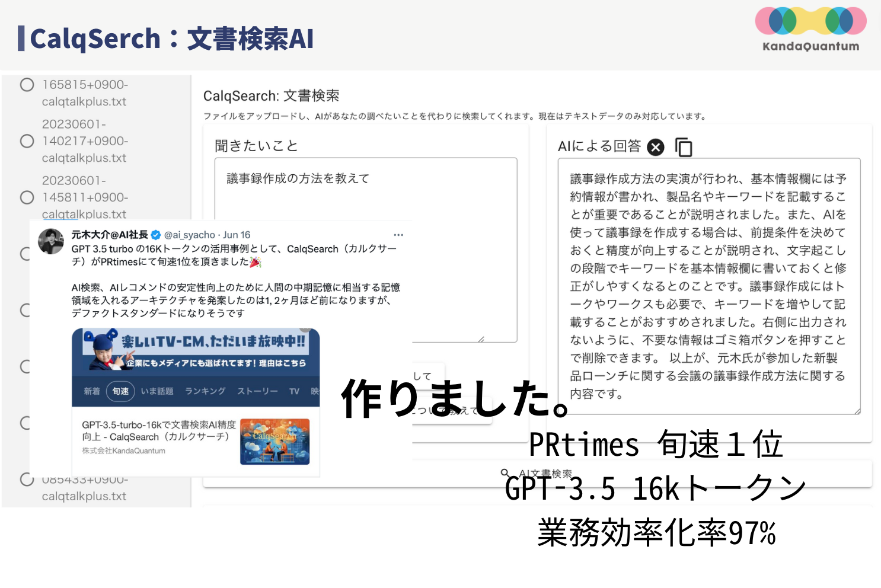Dismiss the AIによる回答 with the X icon
Screen dimensions: 881x588
click(x=655, y=147)
